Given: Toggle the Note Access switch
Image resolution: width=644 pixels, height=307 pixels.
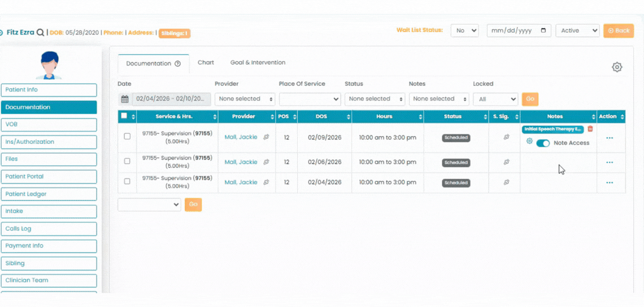Looking at the screenshot, I should point(542,143).
